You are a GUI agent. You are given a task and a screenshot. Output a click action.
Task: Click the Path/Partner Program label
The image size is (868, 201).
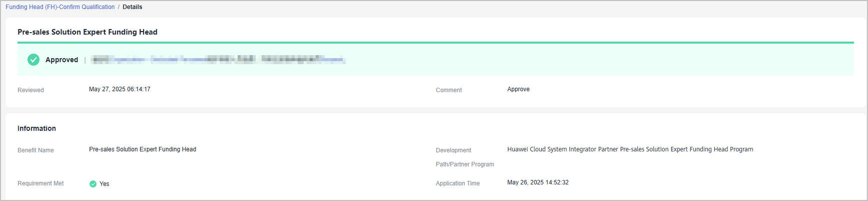point(465,164)
